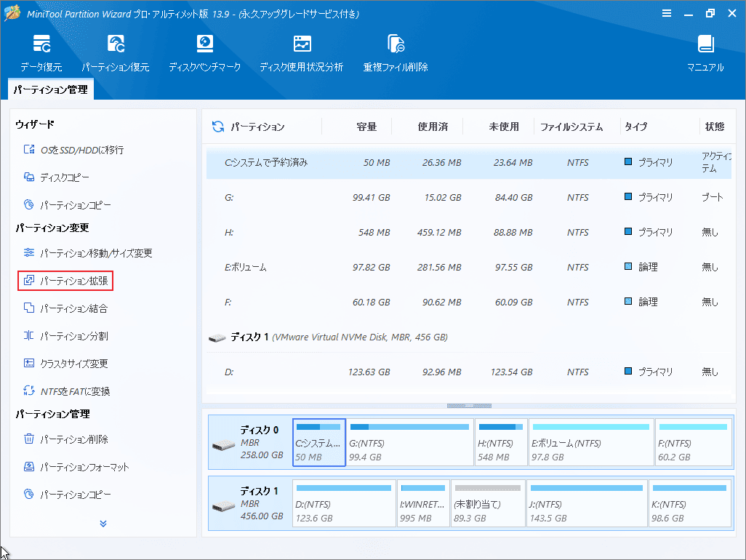Click the C:システム 50 MB block in disk map
746x560 pixels.
[x=318, y=442]
